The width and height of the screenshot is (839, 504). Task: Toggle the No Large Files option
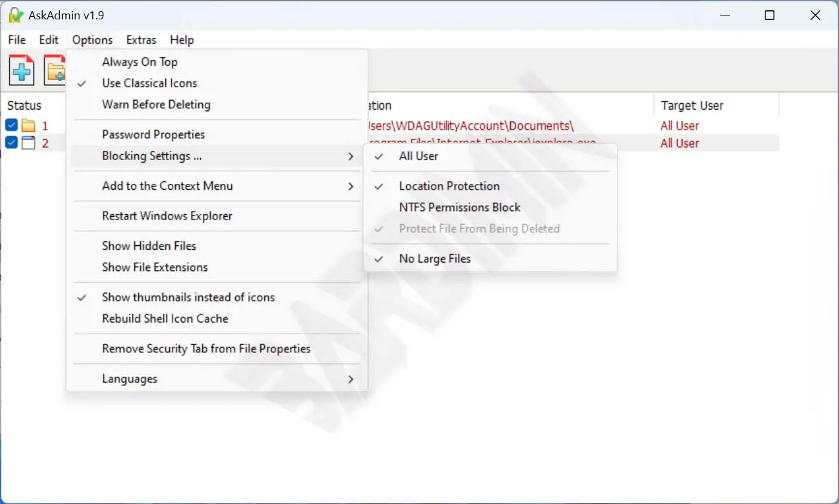click(435, 259)
